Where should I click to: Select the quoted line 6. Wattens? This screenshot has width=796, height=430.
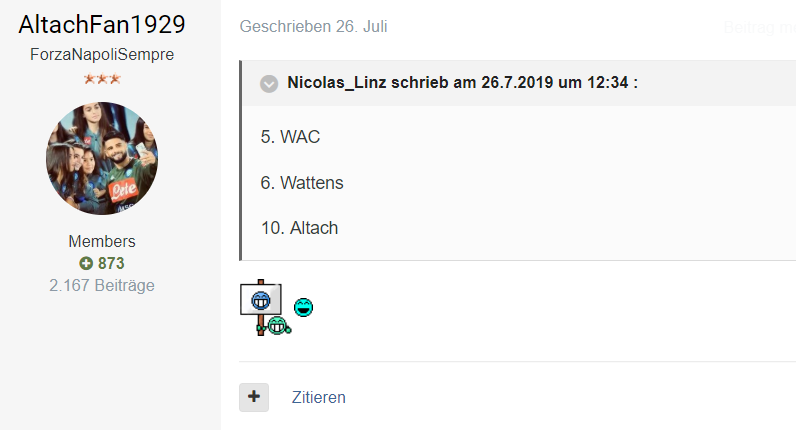point(302,183)
